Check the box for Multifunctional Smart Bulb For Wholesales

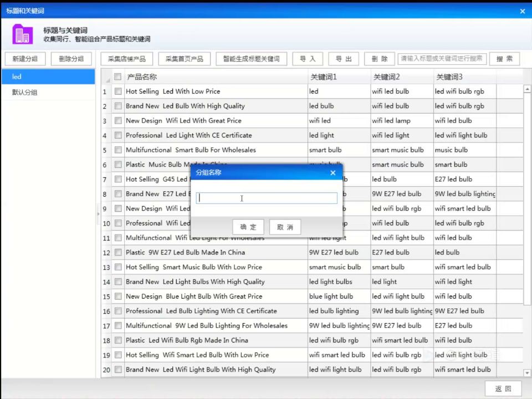coord(118,150)
